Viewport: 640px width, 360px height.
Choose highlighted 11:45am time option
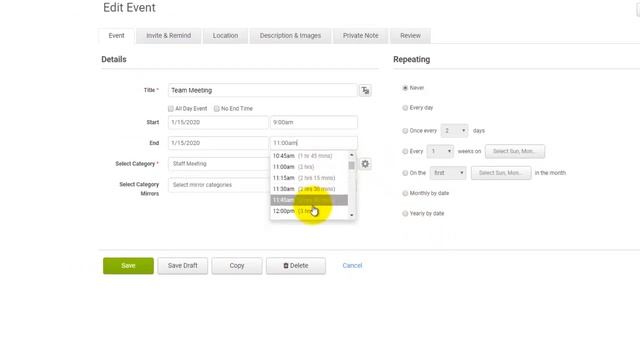tap(309, 200)
